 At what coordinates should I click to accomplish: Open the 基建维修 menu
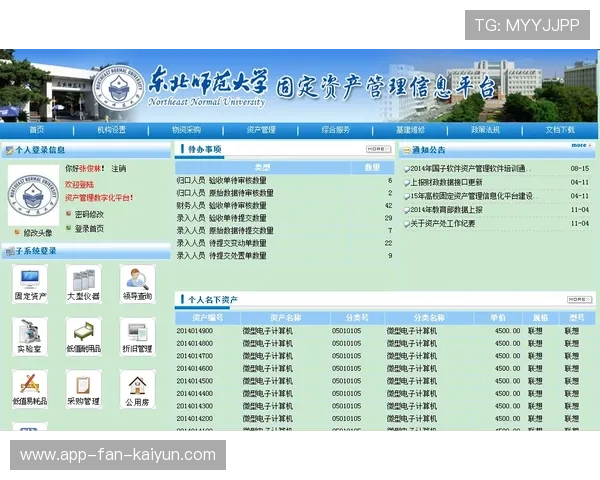[x=411, y=130]
